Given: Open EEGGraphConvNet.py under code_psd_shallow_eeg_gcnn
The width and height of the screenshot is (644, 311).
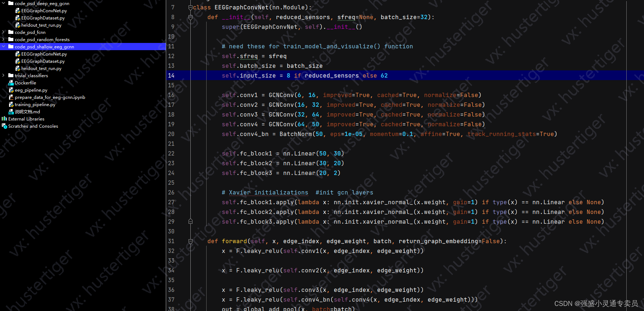Looking at the screenshot, I should pos(44,54).
